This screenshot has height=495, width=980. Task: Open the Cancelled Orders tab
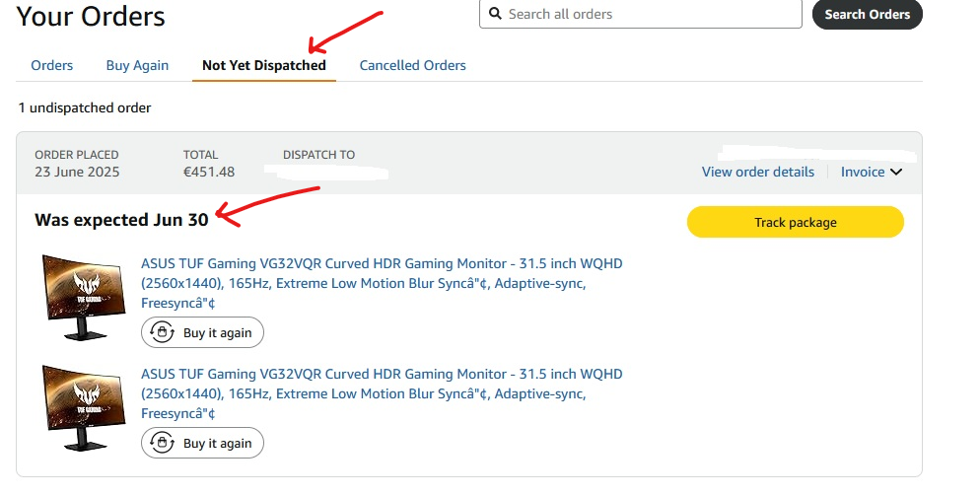click(412, 66)
